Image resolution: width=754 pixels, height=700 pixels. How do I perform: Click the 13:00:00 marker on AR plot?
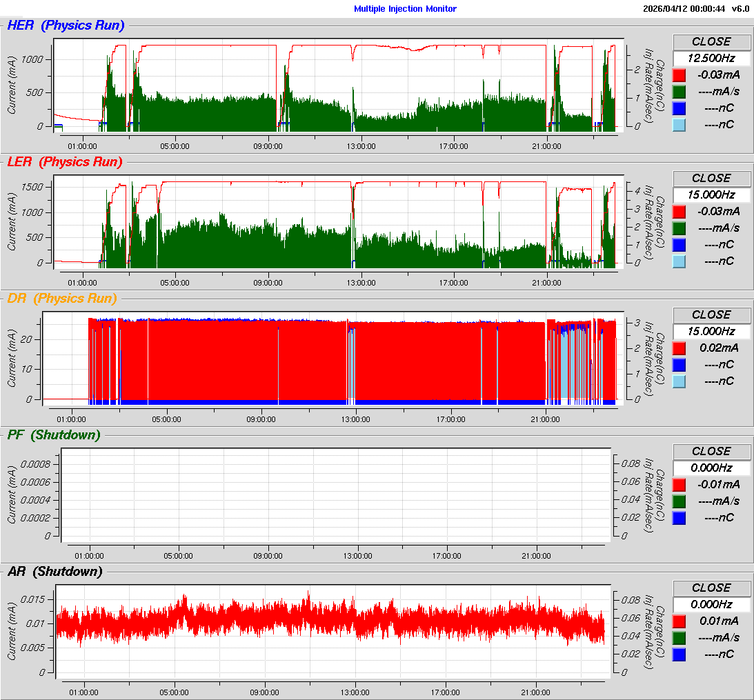pyautogui.click(x=355, y=692)
